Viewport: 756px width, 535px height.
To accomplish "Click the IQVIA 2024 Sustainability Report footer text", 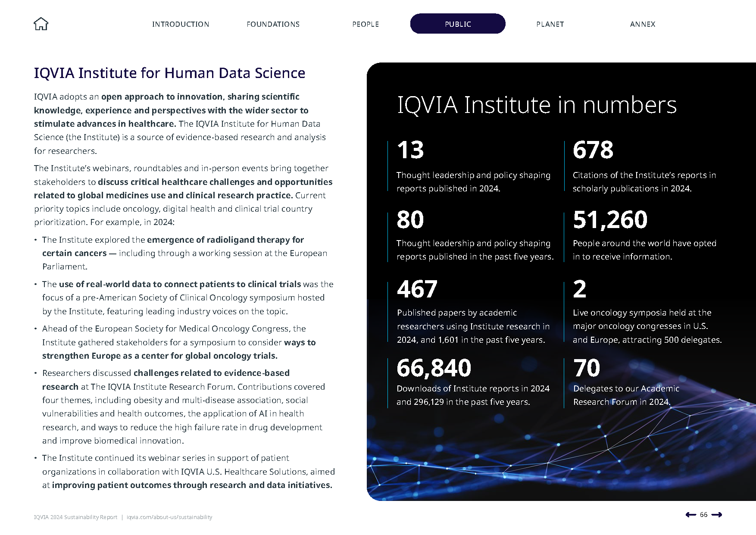I will tap(75, 517).
